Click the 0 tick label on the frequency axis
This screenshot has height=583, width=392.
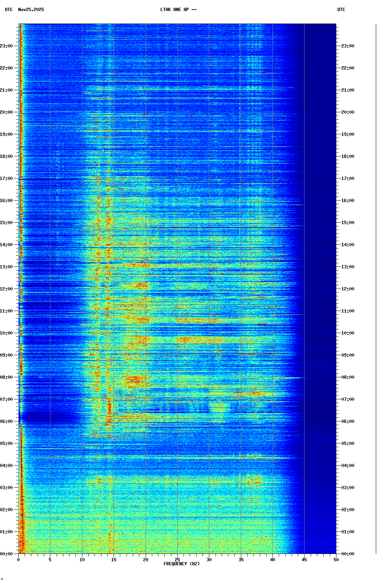point(18,560)
